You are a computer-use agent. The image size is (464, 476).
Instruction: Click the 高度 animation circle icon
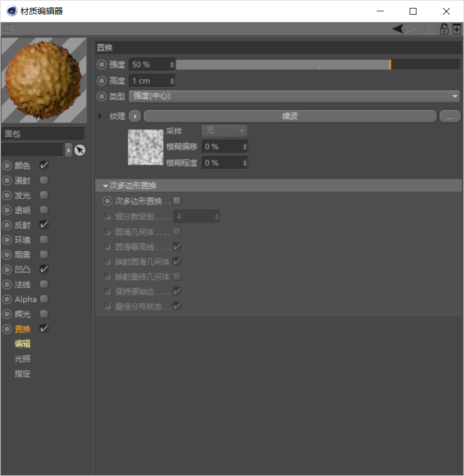click(102, 81)
